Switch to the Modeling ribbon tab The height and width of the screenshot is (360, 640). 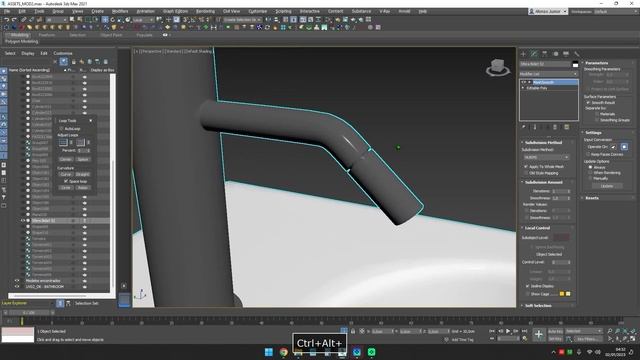pyautogui.click(x=20, y=35)
